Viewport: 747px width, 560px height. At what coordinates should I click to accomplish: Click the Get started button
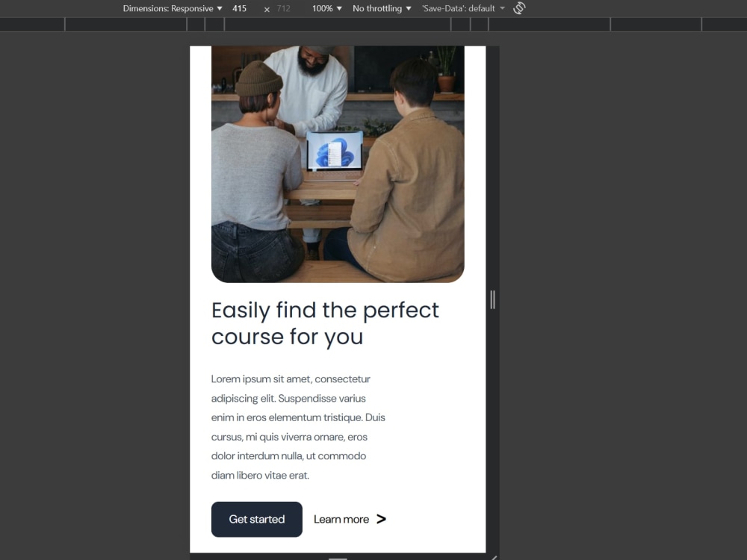(257, 519)
